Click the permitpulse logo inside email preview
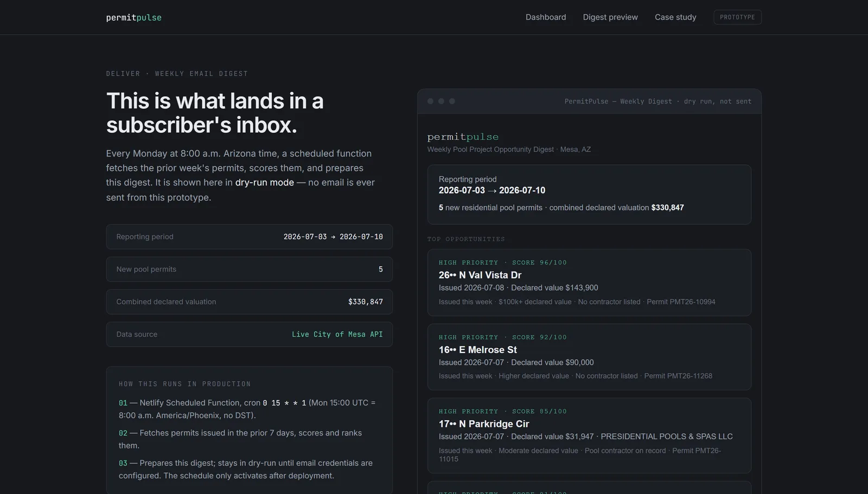This screenshot has height=494, width=868. pos(463,137)
